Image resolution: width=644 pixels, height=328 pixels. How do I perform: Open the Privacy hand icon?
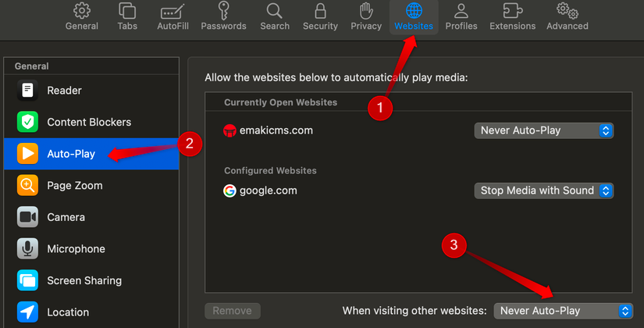coord(366,11)
